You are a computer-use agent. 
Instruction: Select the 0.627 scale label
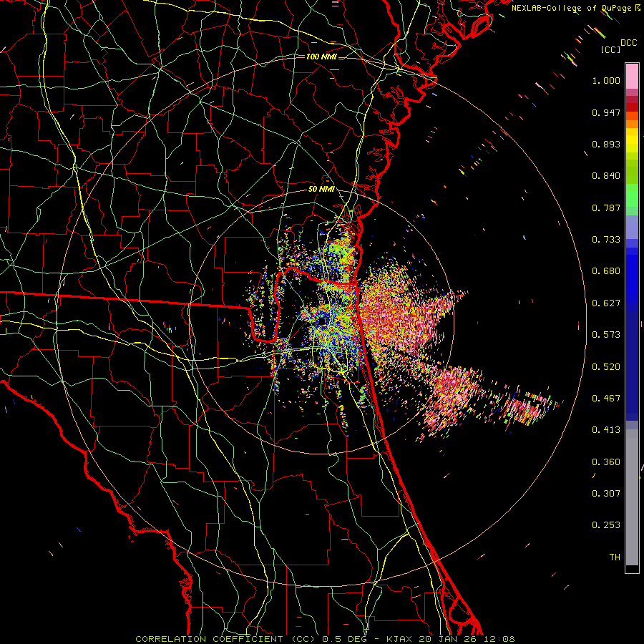(x=606, y=303)
